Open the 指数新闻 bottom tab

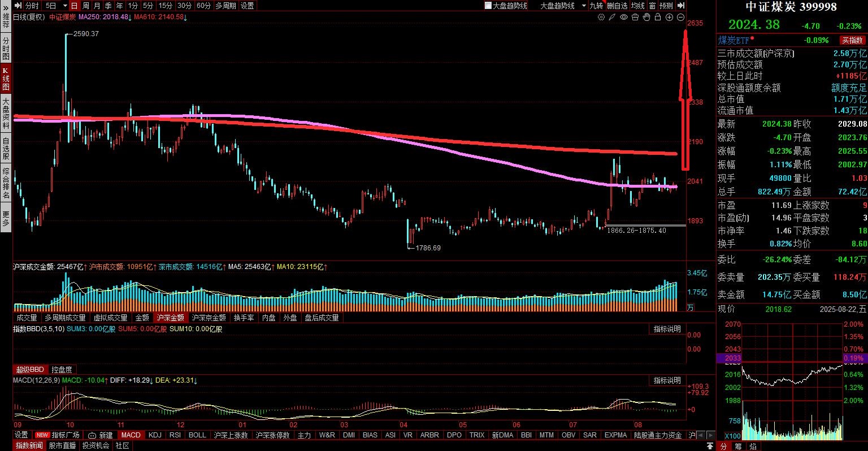pyautogui.click(x=29, y=445)
